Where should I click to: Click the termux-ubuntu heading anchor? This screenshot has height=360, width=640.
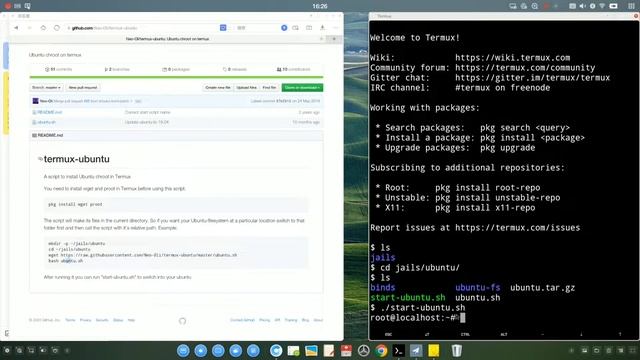40,159
